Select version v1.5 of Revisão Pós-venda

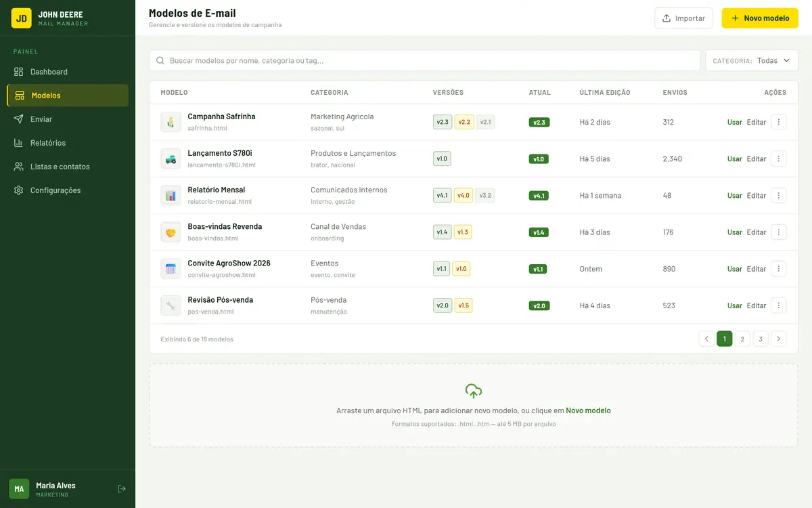(x=464, y=305)
